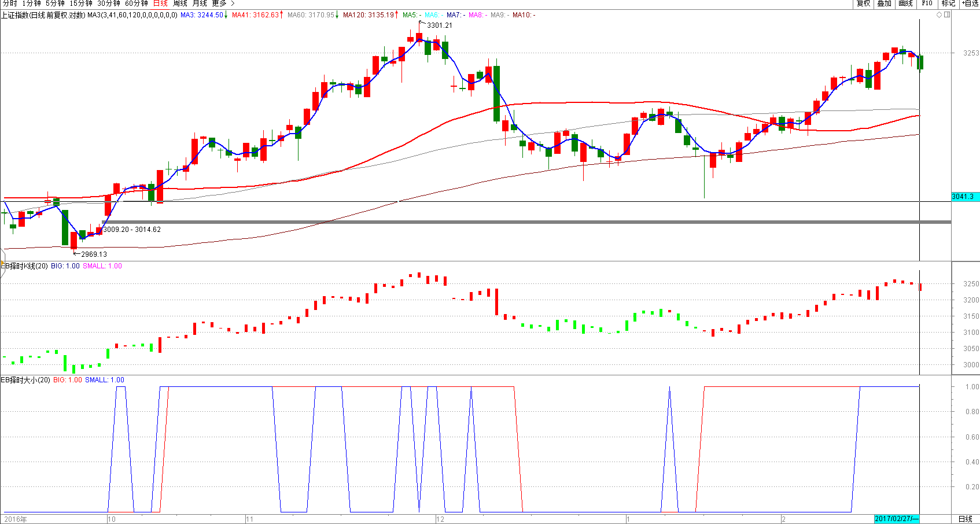Click the MA3: 3244.50 value
The height and width of the screenshot is (524, 980).
pyautogui.click(x=202, y=15)
